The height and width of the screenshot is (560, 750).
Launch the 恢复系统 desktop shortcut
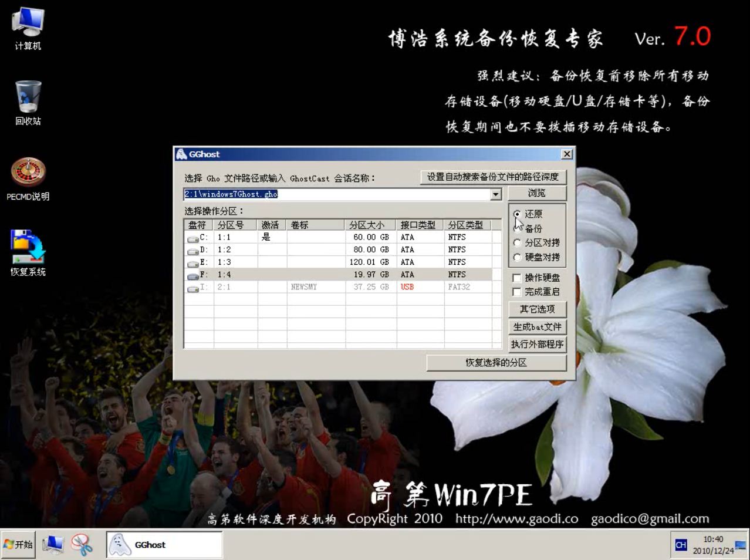pos(28,253)
